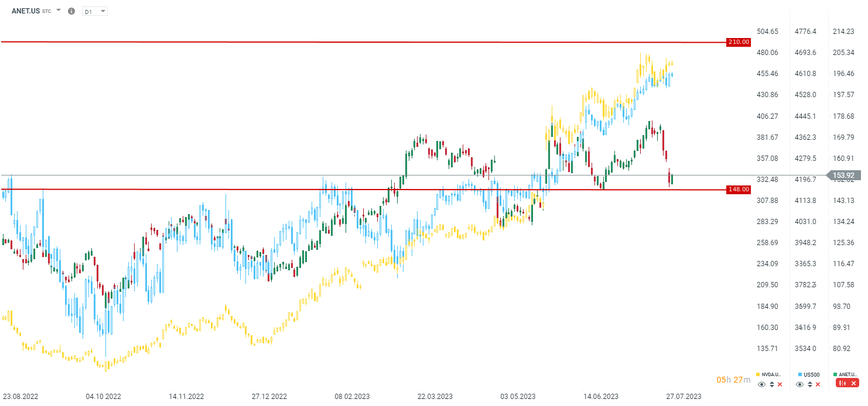Viewport: 868px width, 406px height.
Task: Remove US500 overlay with red X
Action: (818, 384)
